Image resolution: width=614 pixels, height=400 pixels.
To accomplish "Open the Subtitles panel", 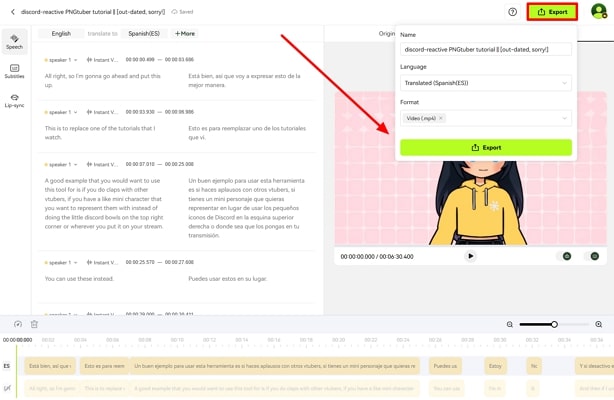I will click(14, 71).
